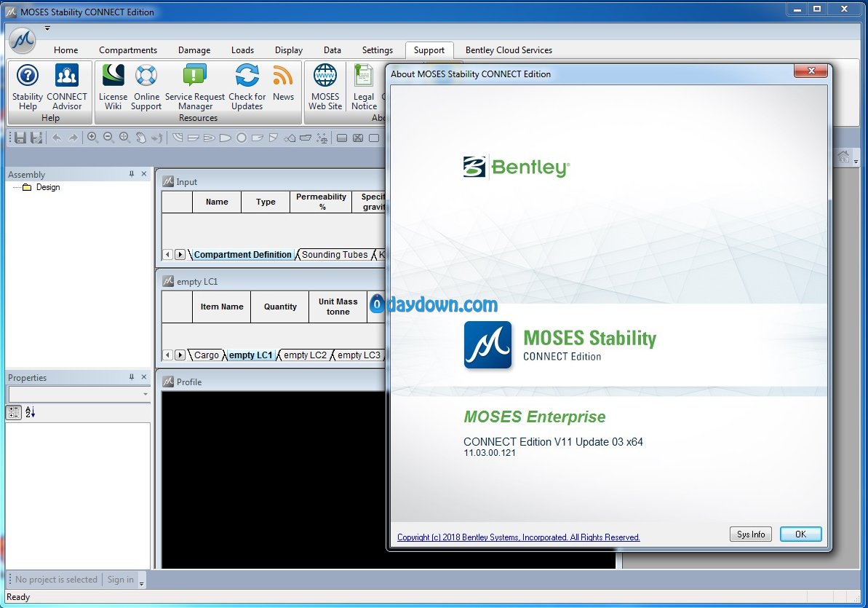The width and height of the screenshot is (868, 608).
Task: Switch to the Home ribbon tab
Action: pos(66,50)
